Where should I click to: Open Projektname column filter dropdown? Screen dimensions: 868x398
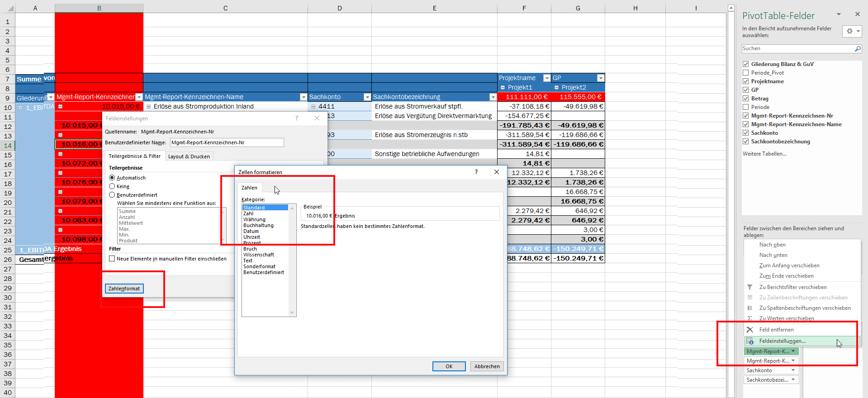(x=547, y=78)
